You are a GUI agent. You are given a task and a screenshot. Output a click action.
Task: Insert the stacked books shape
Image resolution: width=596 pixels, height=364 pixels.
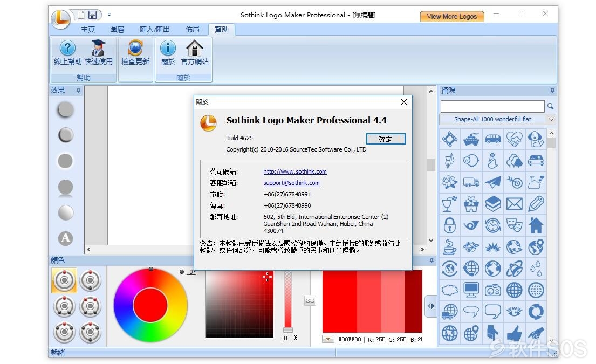coord(493,204)
